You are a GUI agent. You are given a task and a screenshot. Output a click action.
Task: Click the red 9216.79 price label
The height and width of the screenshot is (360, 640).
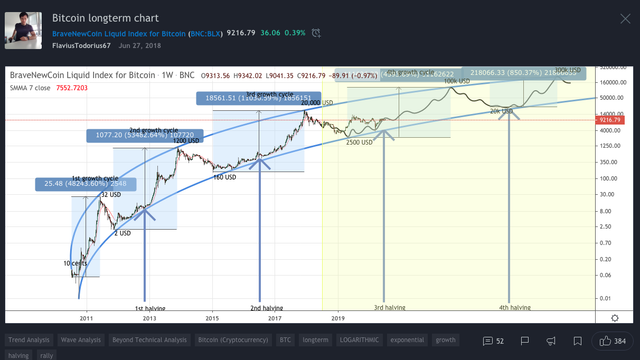(x=610, y=120)
